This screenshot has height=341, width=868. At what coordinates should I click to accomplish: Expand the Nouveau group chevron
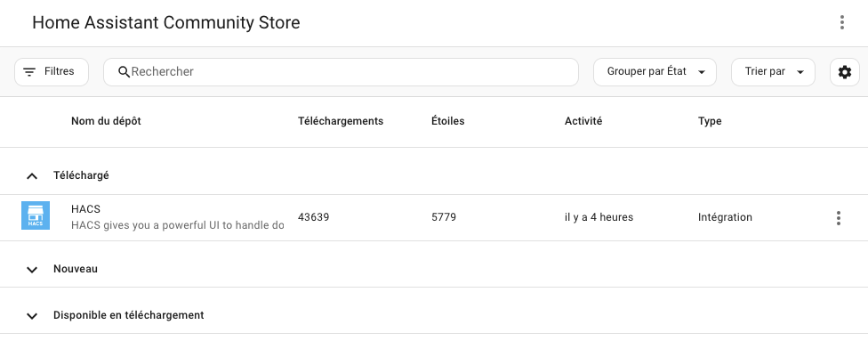(32, 270)
